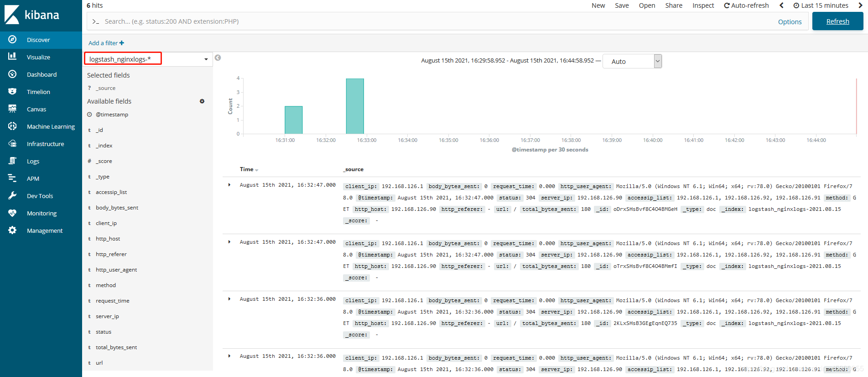Viewport: 868px width, 377px height.
Task: Select the status field
Action: pyautogui.click(x=104, y=332)
